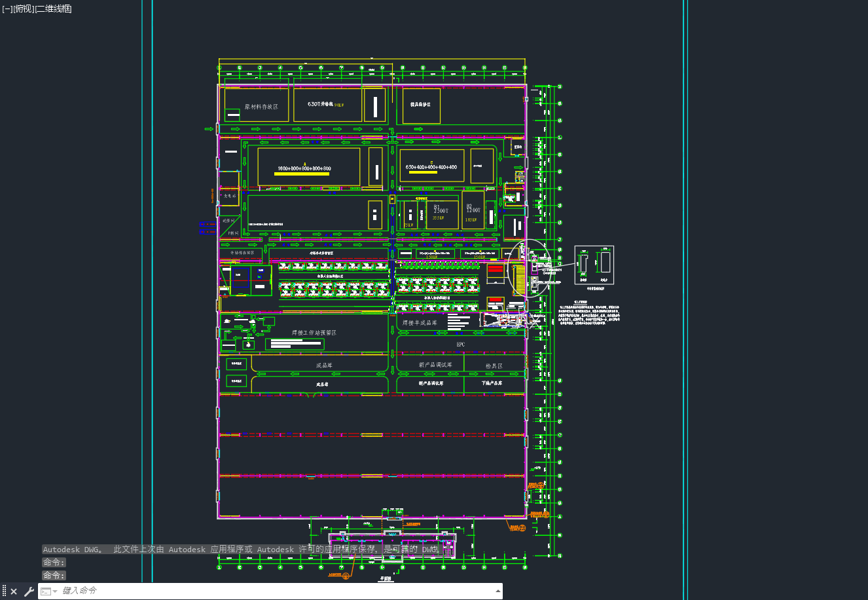Viewport: 868px width, 600px height.
Task: Select the 检具区 label
Action: pos(494,366)
